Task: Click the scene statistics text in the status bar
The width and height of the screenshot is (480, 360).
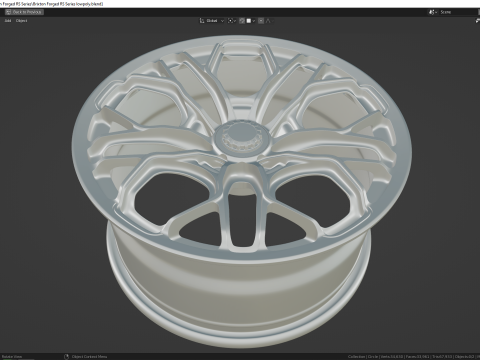Action: pos(414,357)
